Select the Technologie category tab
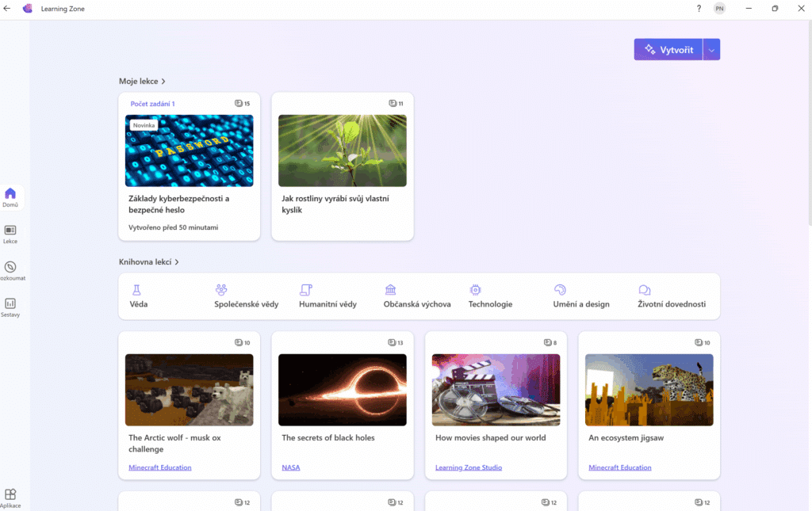 coord(490,296)
